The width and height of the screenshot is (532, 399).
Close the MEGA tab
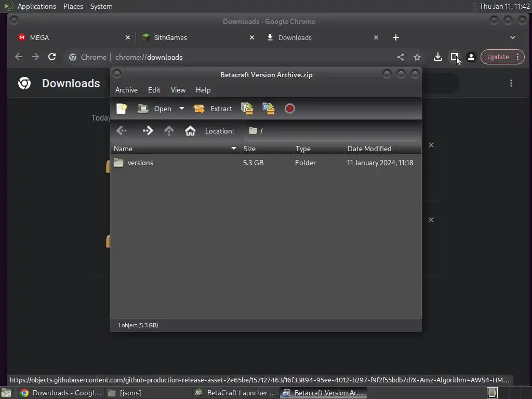(x=128, y=37)
